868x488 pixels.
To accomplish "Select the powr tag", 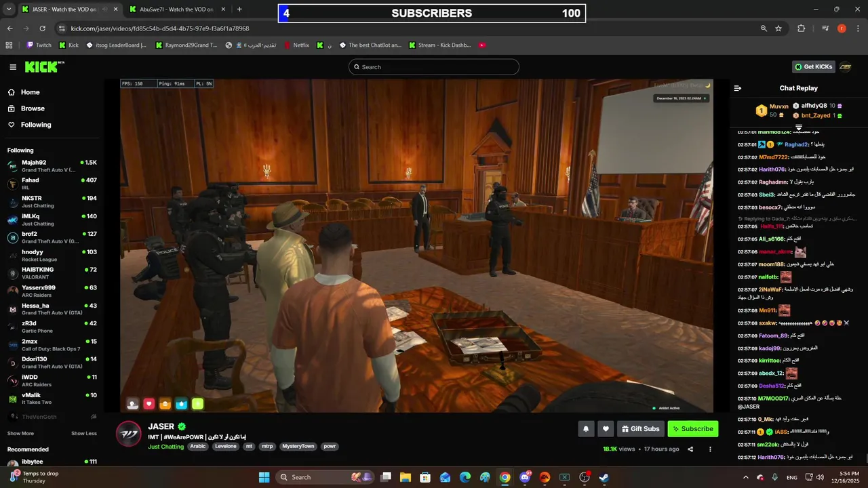I will coord(330,447).
